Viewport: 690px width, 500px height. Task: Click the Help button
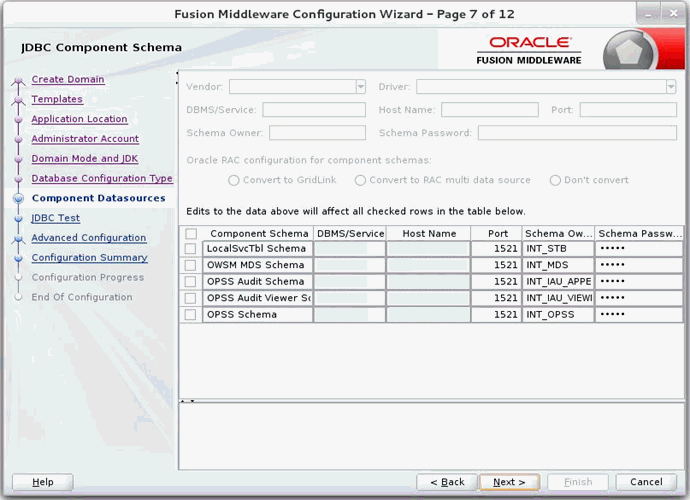[x=43, y=482]
